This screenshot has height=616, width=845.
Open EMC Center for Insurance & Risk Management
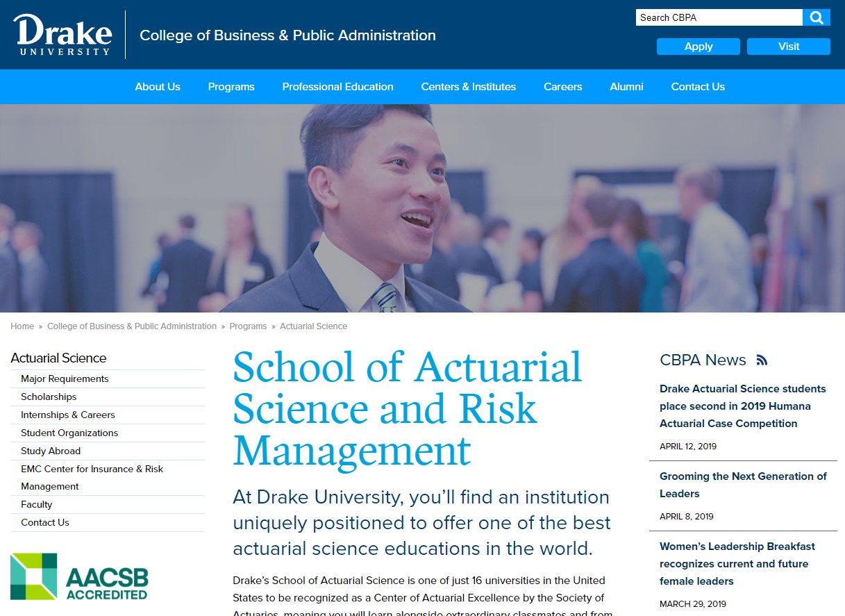[92, 478]
